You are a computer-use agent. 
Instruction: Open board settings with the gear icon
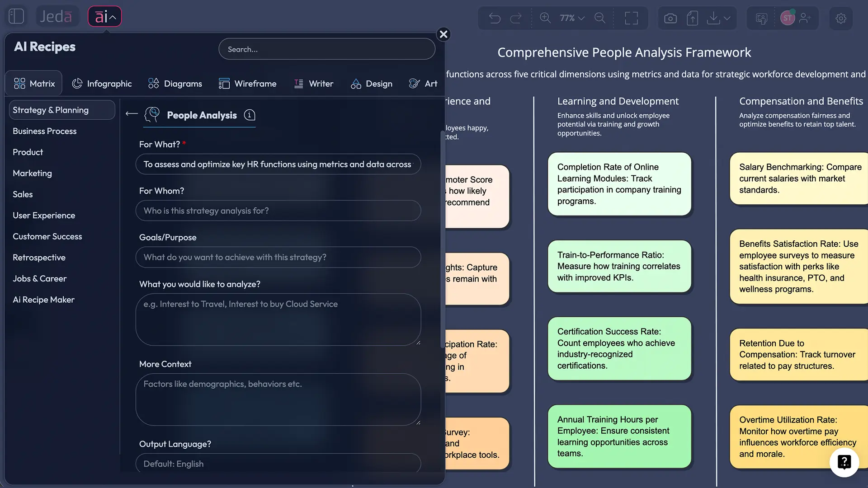(x=841, y=18)
